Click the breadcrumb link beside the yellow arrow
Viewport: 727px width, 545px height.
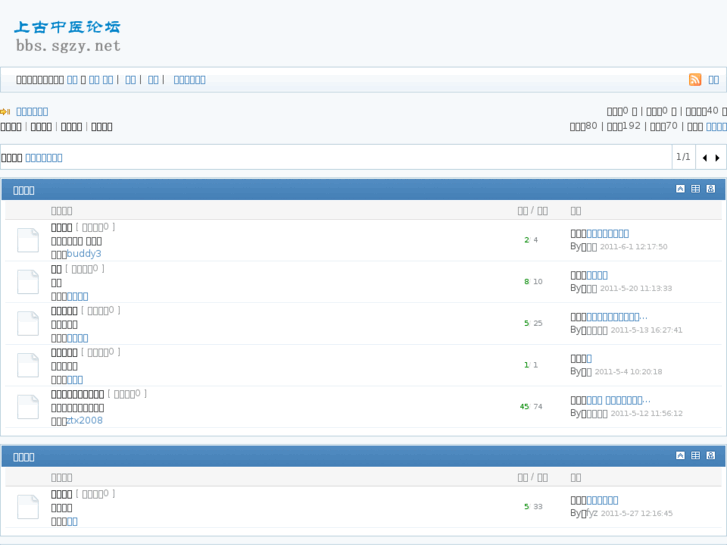click(x=32, y=111)
